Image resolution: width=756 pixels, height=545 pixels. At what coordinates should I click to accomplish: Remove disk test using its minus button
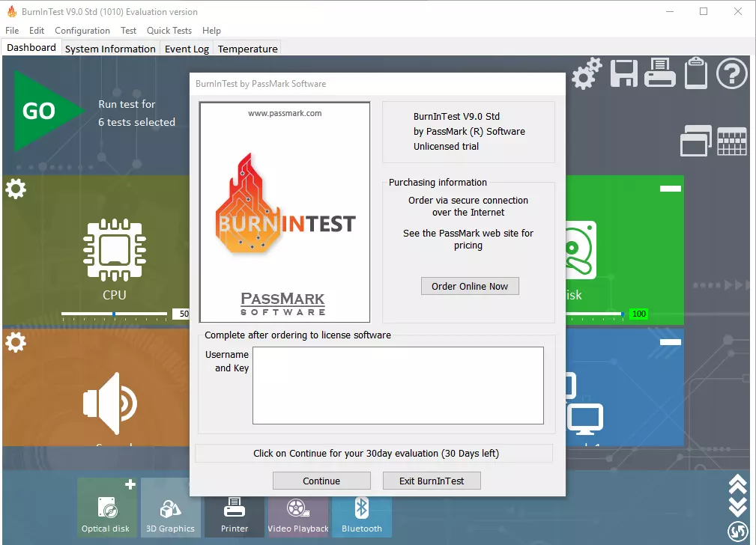tap(670, 189)
